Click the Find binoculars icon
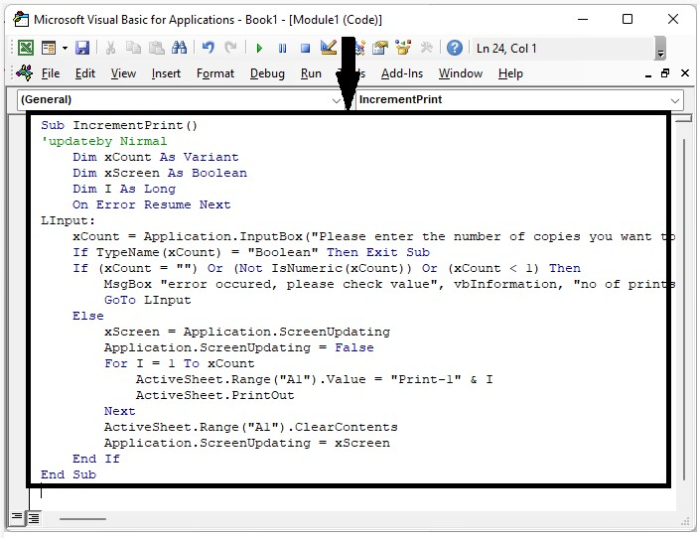Viewport: 700px width, 538px height. pyautogui.click(x=179, y=48)
